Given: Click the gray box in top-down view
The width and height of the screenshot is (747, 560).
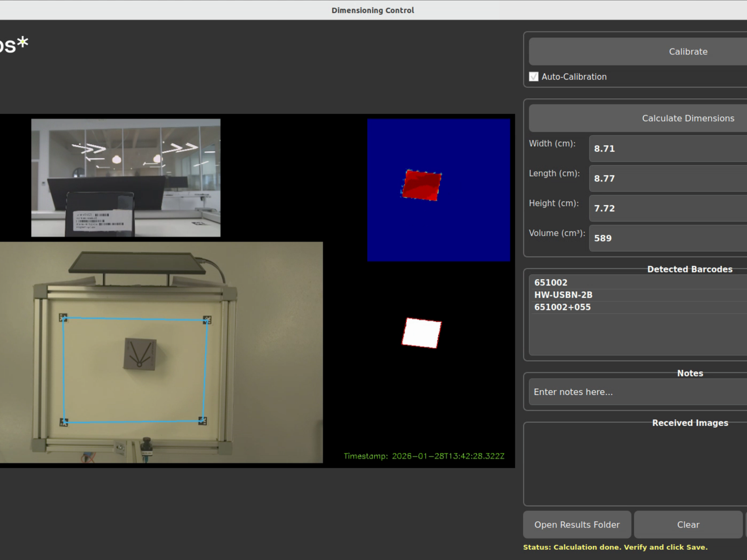Looking at the screenshot, I should [x=140, y=354].
